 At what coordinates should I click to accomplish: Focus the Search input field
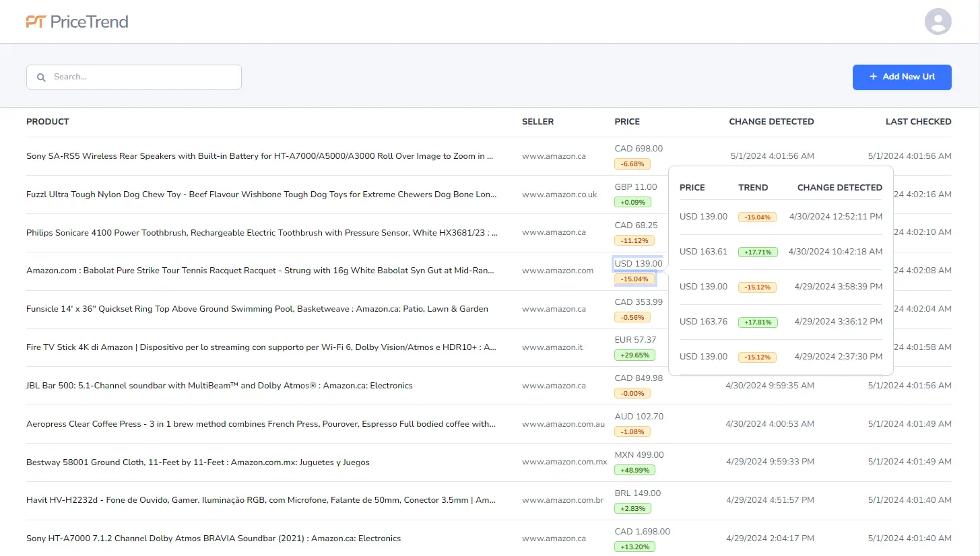pyautogui.click(x=134, y=77)
